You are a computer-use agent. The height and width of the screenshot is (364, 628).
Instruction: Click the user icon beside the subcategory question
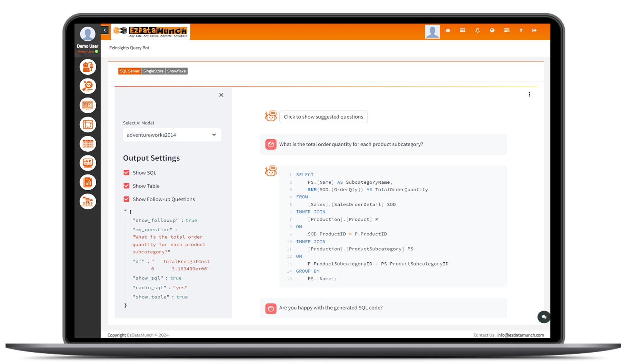[x=271, y=144]
